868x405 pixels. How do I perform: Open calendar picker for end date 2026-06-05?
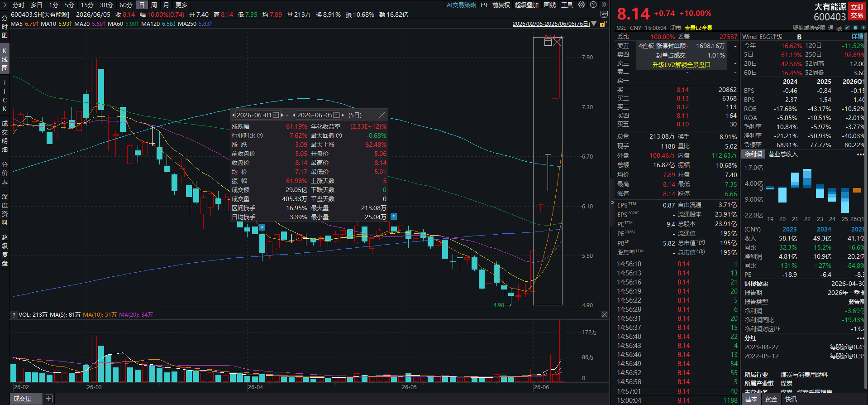tap(336, 115)
